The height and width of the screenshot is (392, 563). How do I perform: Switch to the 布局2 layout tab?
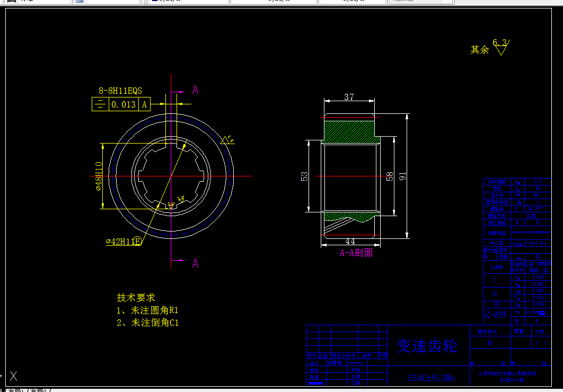tap(39, 390)
